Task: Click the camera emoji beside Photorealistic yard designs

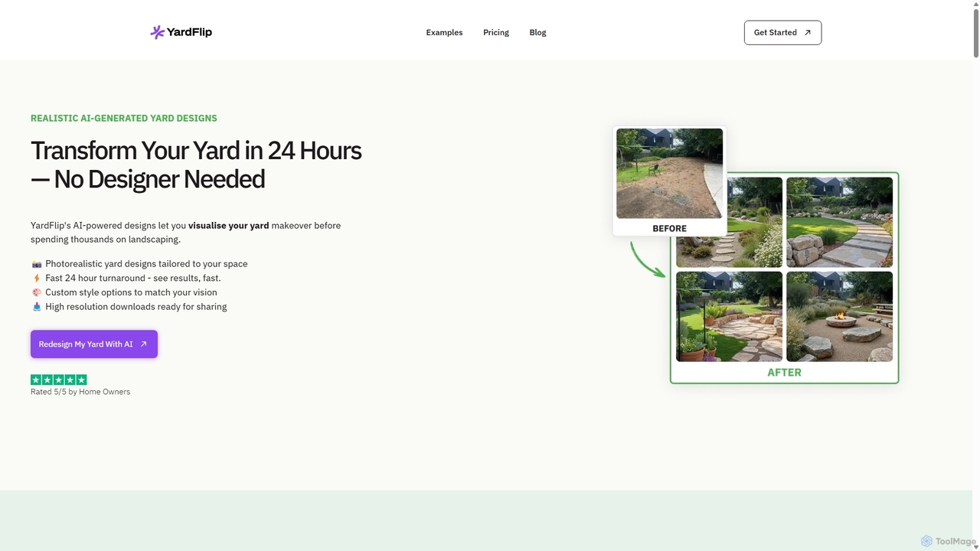Action: (36, 264)
